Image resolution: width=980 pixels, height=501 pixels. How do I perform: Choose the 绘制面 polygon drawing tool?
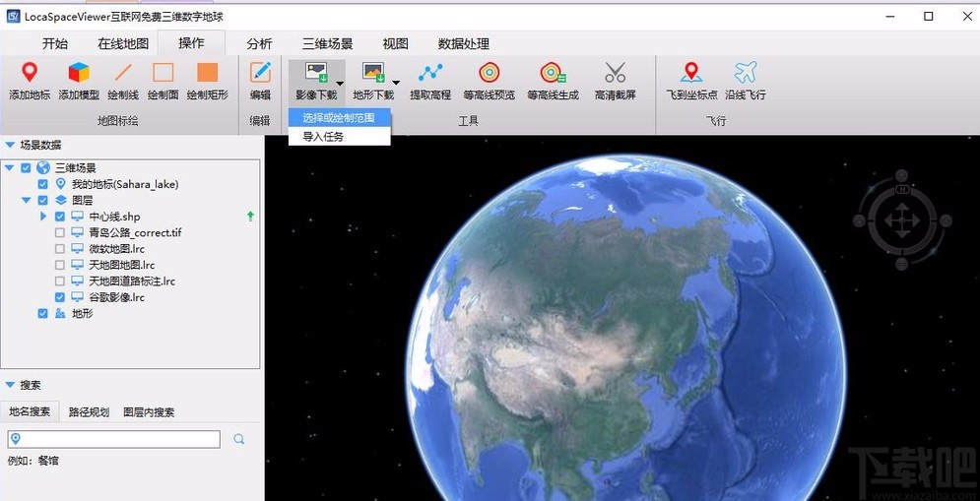[x=163, y=82]
